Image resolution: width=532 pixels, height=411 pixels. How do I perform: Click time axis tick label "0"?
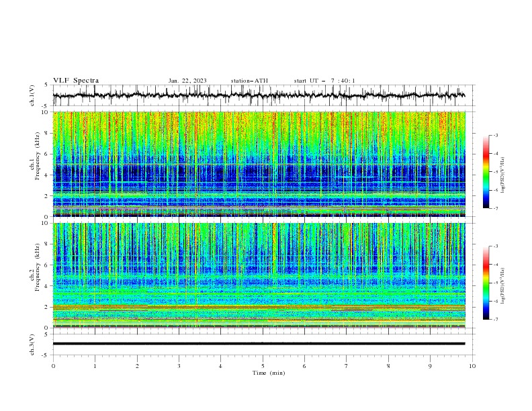[53, 366]
